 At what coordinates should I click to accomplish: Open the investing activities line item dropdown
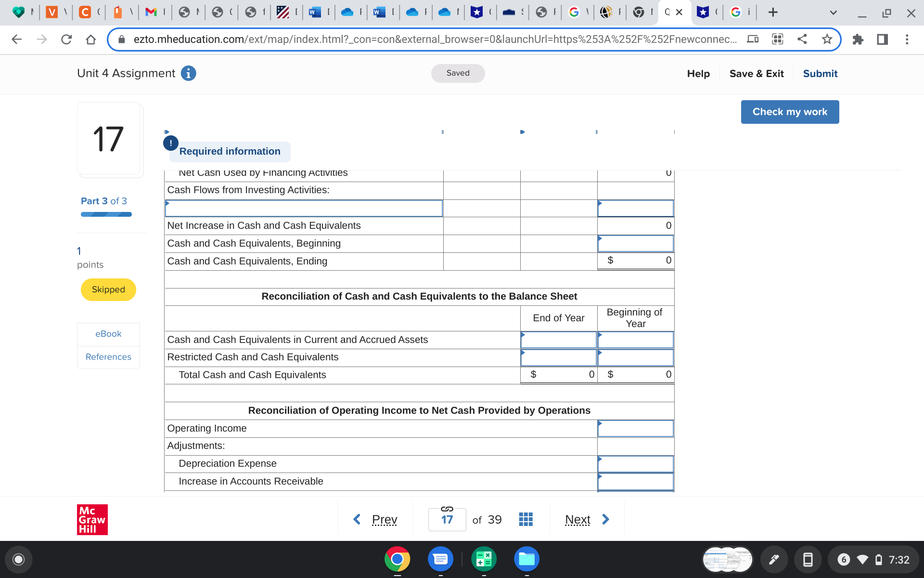(304, 209)
